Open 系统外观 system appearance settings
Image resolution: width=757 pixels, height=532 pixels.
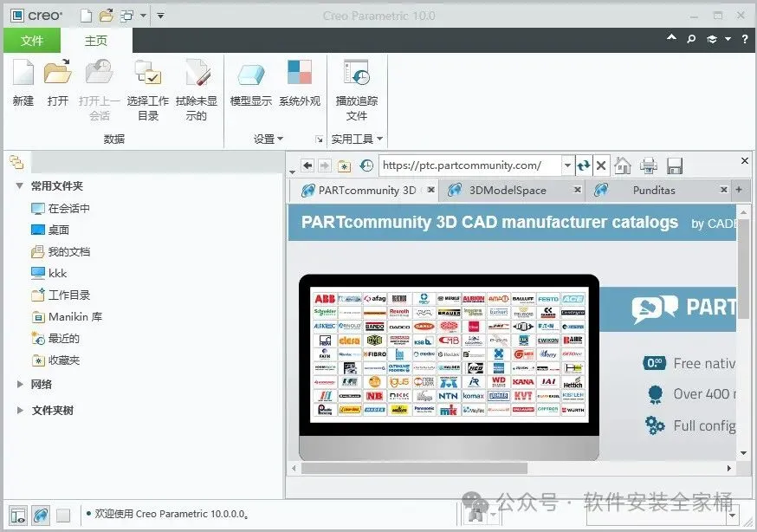pyautogui.click(x=300, y=83)
